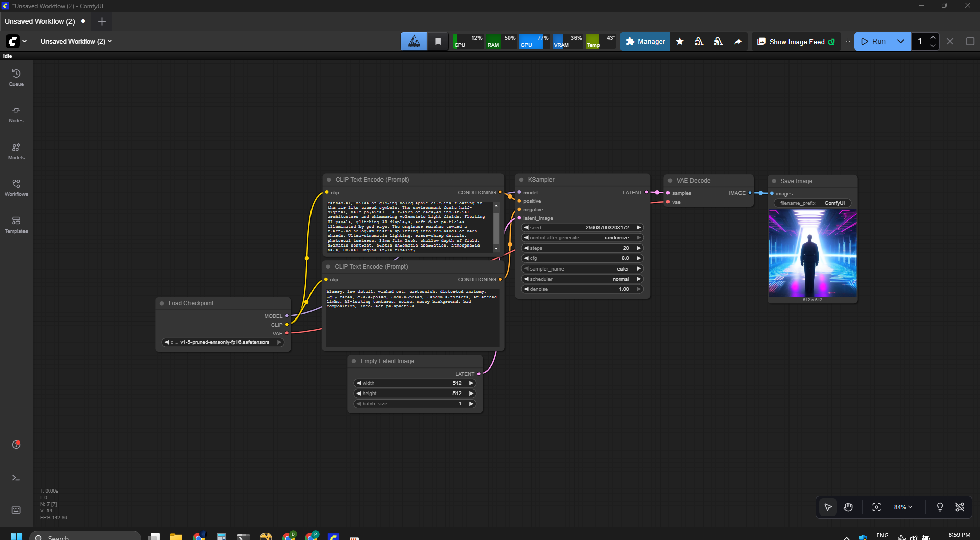Open the Nodes library sidebar icon
Viewport: 980px width, 540px height.
click(16, 114)
